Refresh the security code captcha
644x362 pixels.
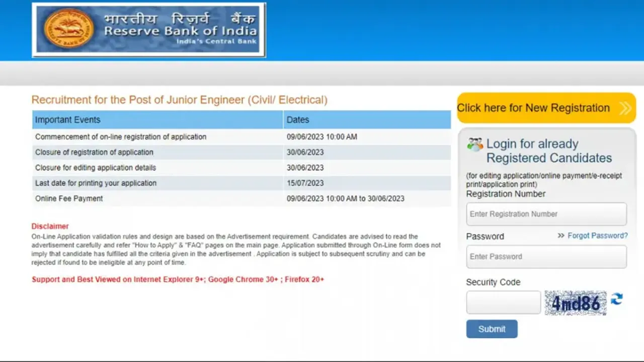(616, 300)
